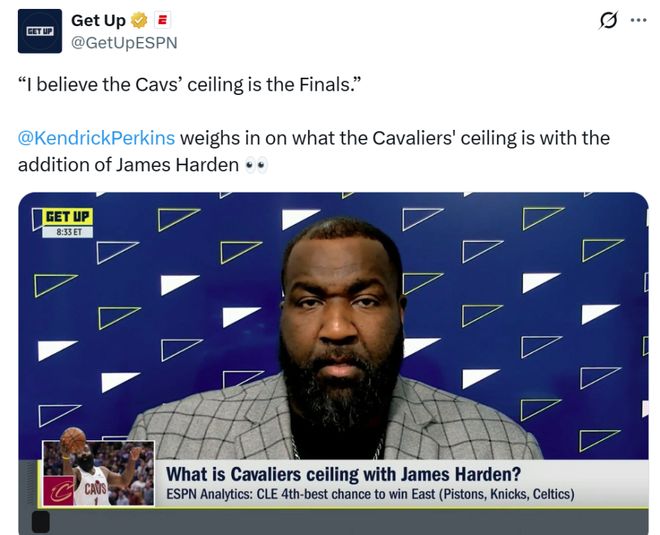Image resolution: width=660 pixels, height=535 pixels.
Task: Open the three-dot more options menu
Action: pos(639,20)
